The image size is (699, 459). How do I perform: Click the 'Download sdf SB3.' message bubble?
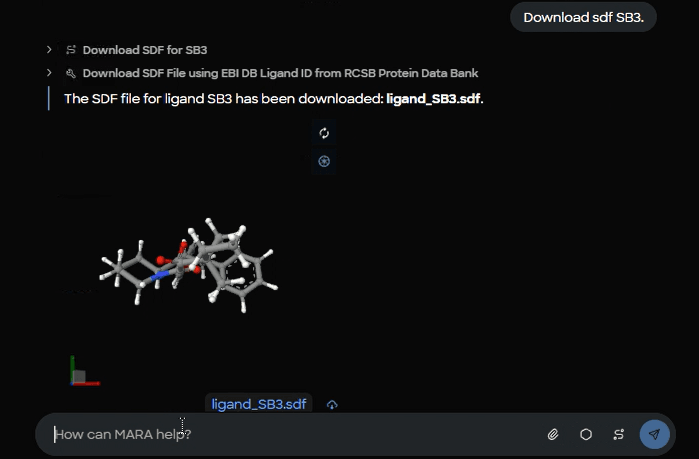coord(584,17)
